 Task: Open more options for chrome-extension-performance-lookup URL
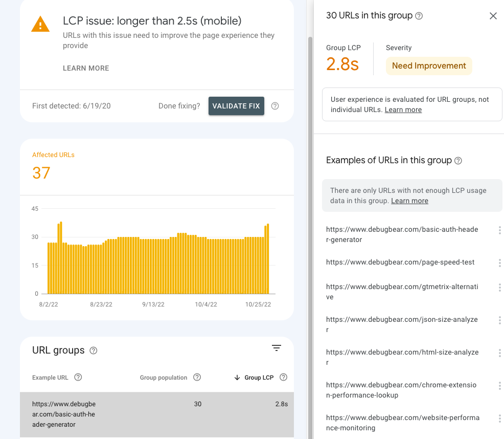(x=499, y=386)
